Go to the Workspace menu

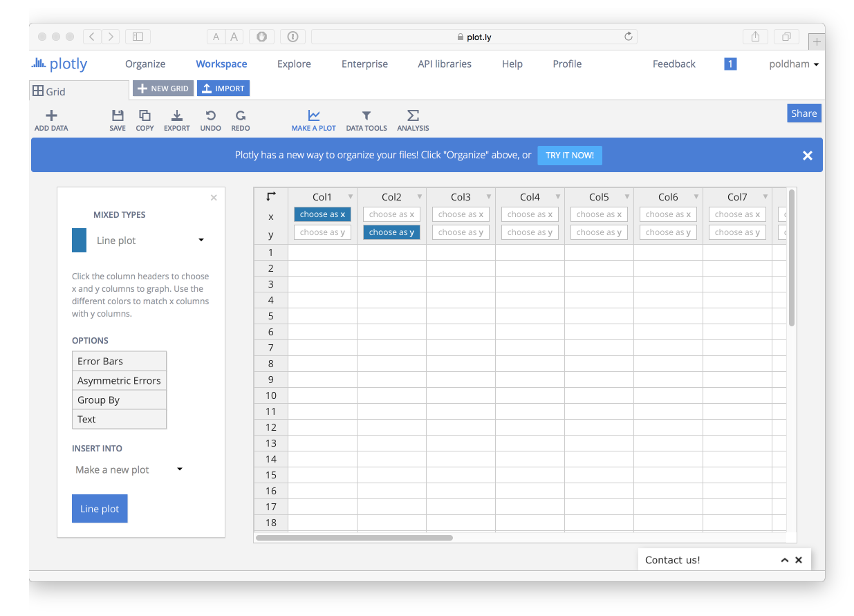pos(221,64)
